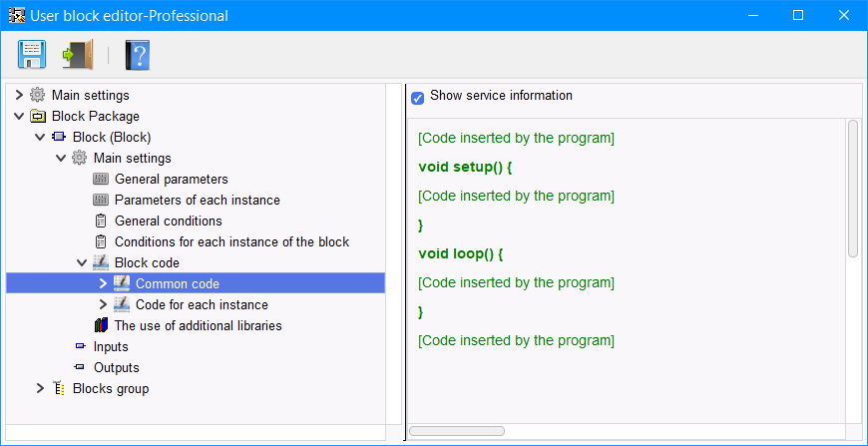Click the Blocks group tree icon
Viewport: 868px width, 446px height.
click(59, 388)
